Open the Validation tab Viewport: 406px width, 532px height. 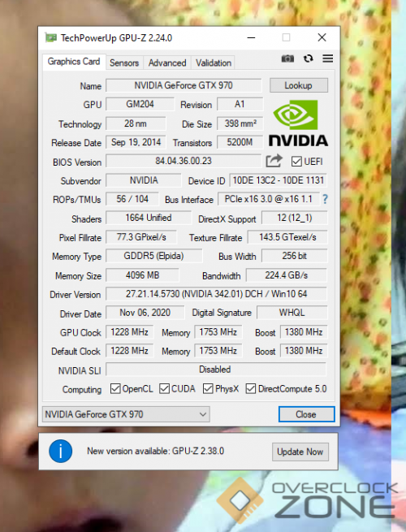point(214,63)
